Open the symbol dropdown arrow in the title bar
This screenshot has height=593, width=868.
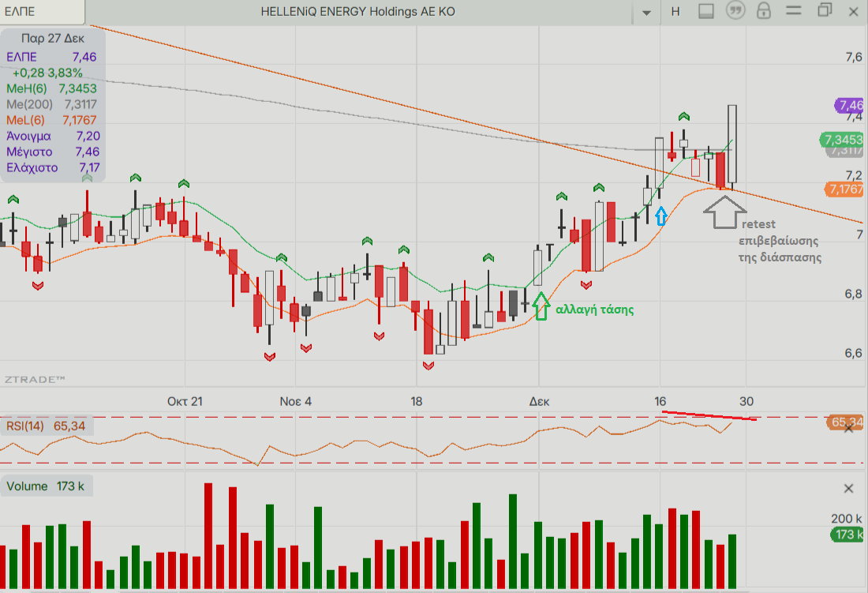[646, 12]
